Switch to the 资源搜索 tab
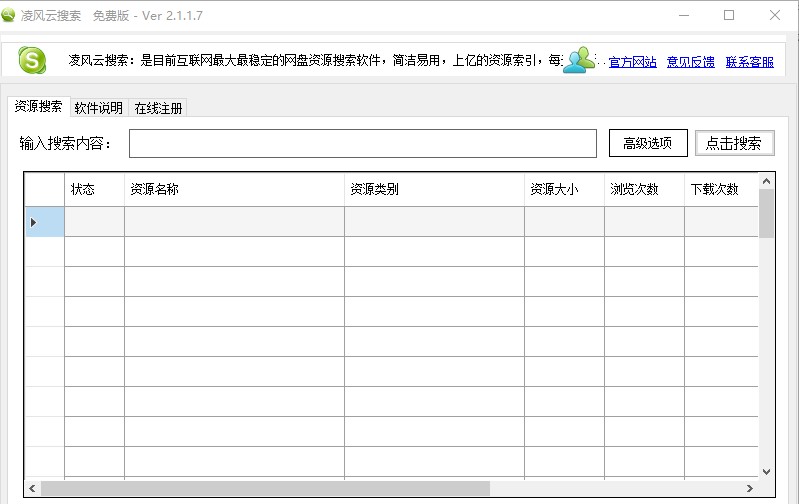 point(38,107)
